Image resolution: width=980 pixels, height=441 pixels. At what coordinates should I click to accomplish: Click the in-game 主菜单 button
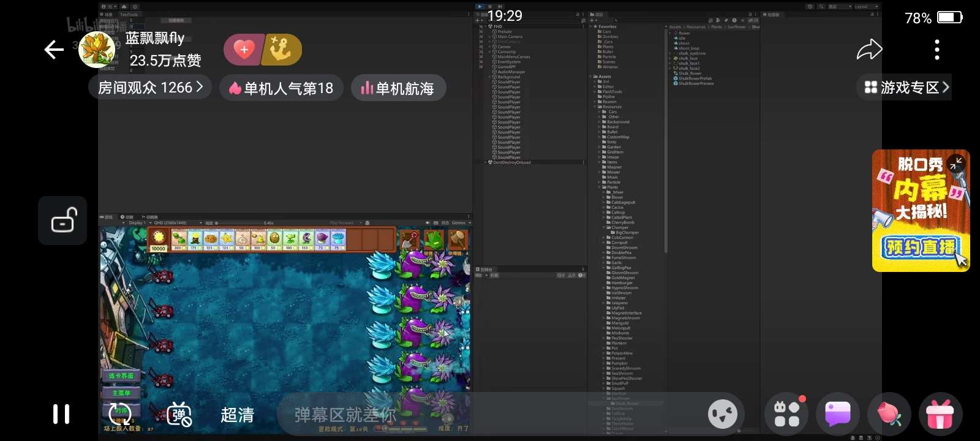(121, 393)
